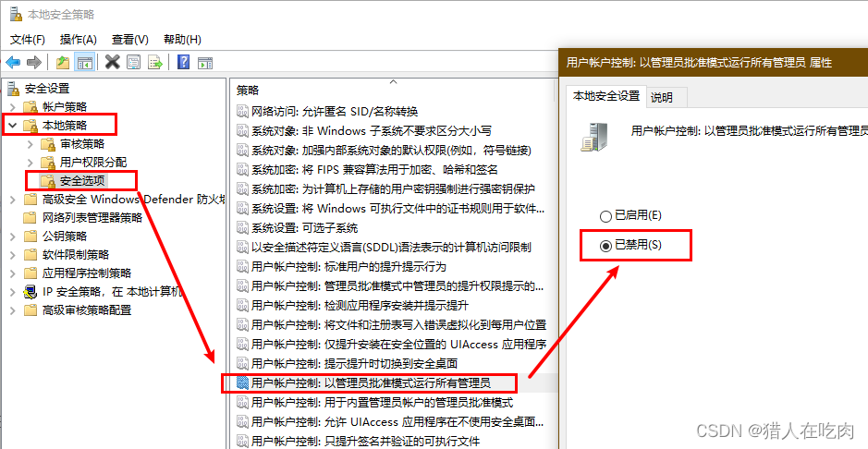Select the 安全选项 tree item
This screenshot has height=449, width=868.
84,181
